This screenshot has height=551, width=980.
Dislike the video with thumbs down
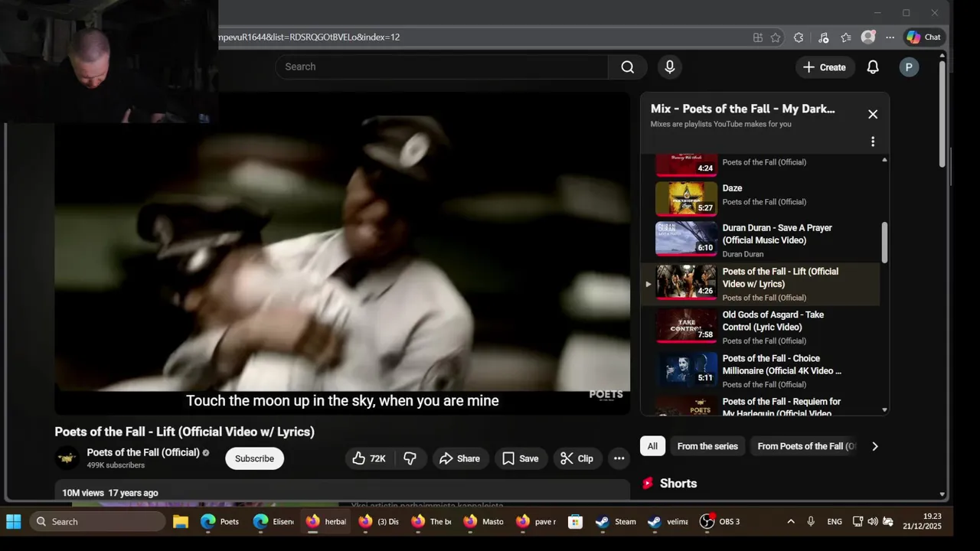[x=410, y=458]
